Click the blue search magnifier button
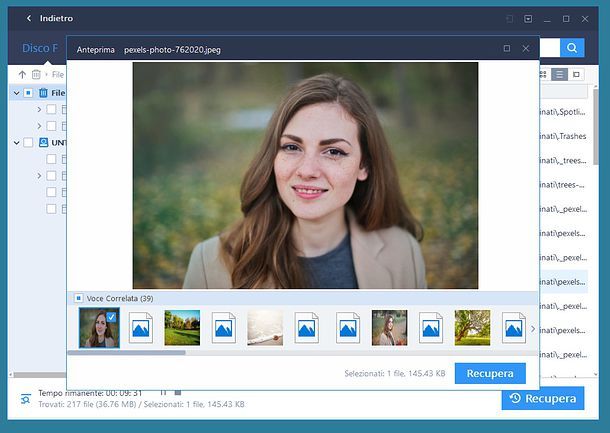610x433 pixels. pyautogui.click(x=572, y=47)
